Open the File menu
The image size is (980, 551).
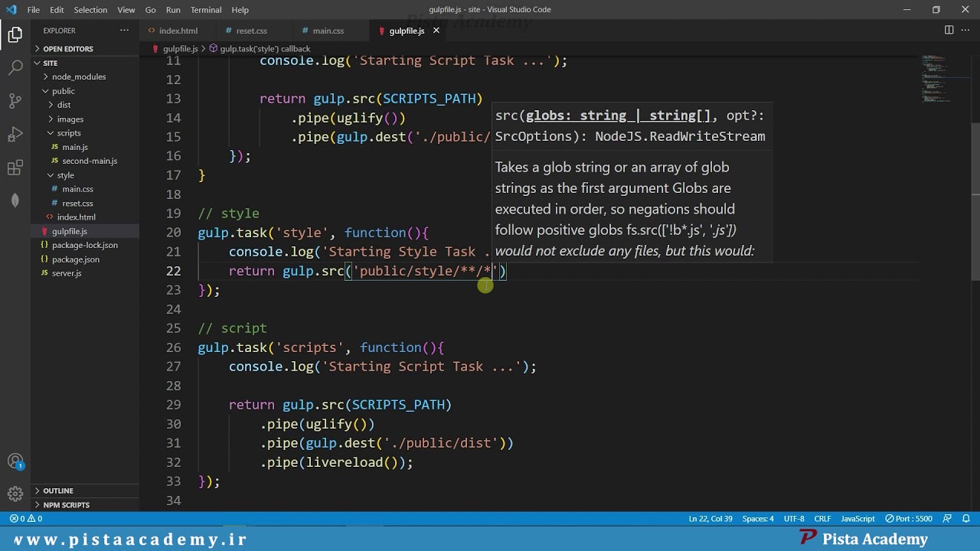coord(34,10)
